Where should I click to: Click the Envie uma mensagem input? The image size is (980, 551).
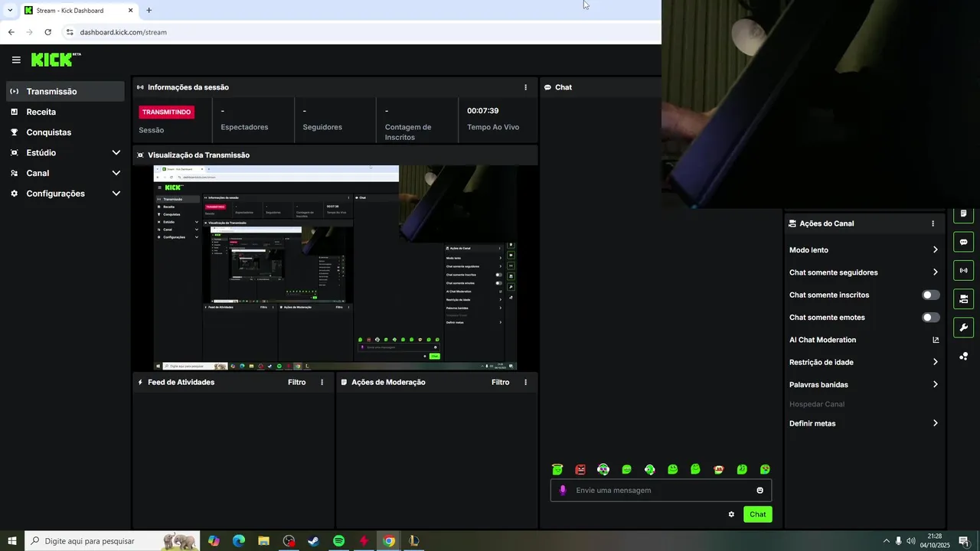click(662, 491)
